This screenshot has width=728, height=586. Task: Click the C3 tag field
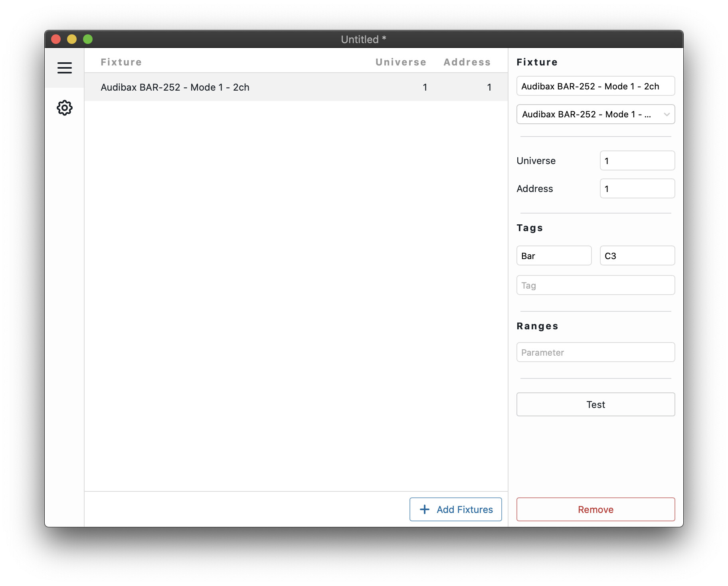[x=637, y=256]
